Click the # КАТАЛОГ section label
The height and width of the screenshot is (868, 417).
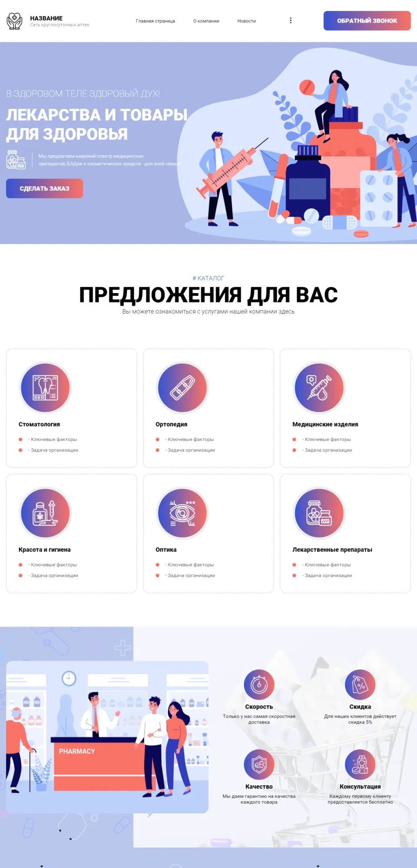click(x=208, y=278)
